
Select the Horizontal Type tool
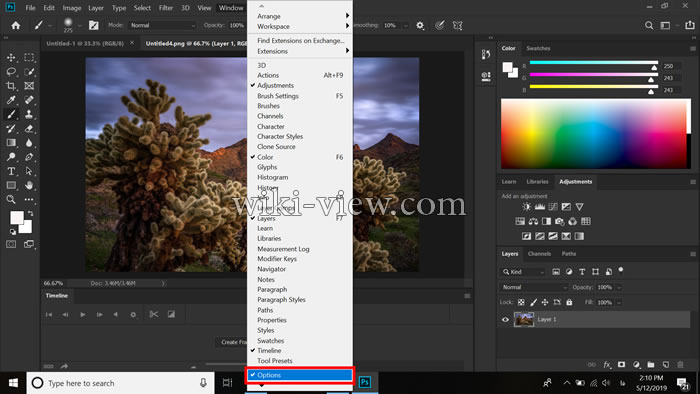pyautogui.click(x=11, y=171)
